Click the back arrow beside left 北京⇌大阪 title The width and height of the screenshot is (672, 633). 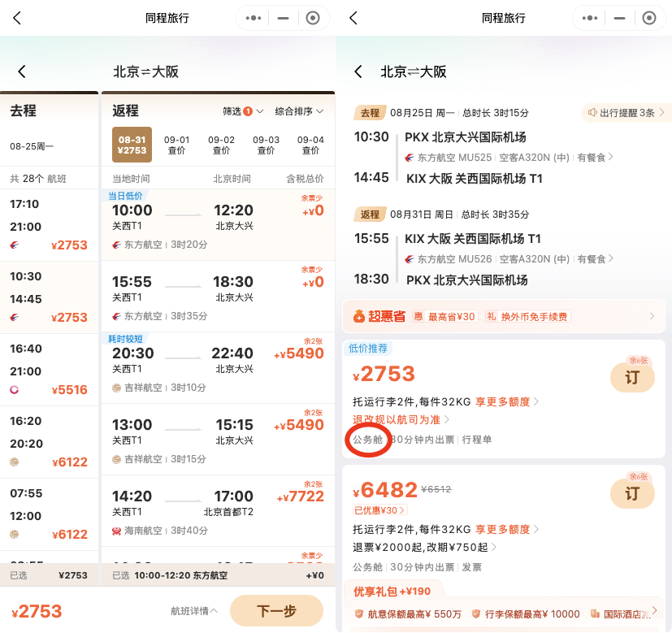(x=22, y=72)
